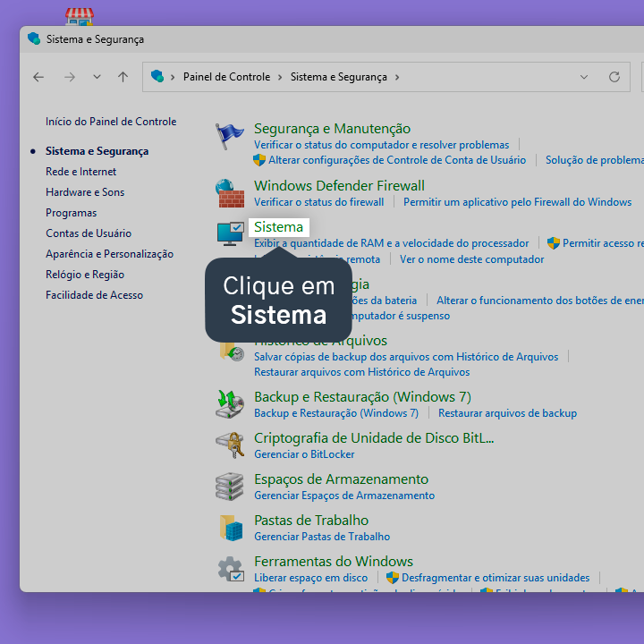Open Backup e Restauração (Windows 7) heading
This screenshot has height=644, width=644.
coord(362,397)
